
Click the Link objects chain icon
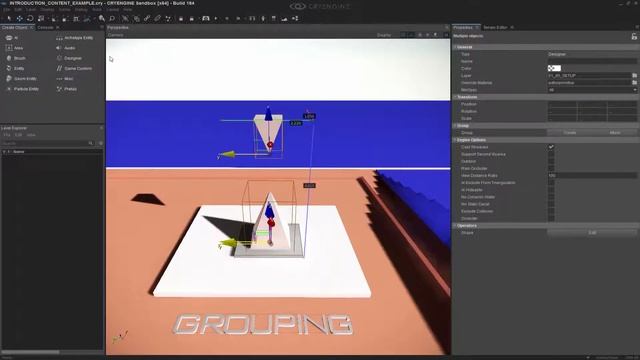click(147, 18)
